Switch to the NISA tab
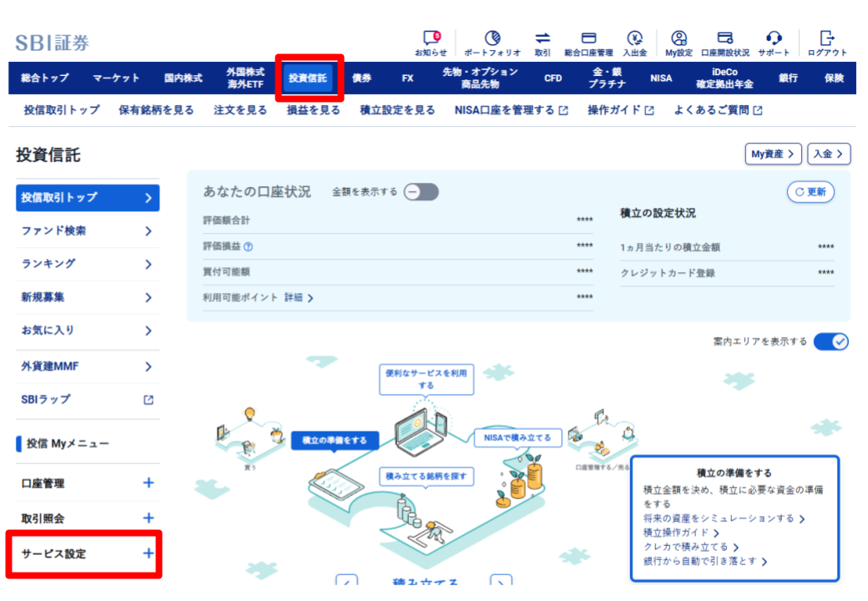868x601 pixels. point(661,78)
